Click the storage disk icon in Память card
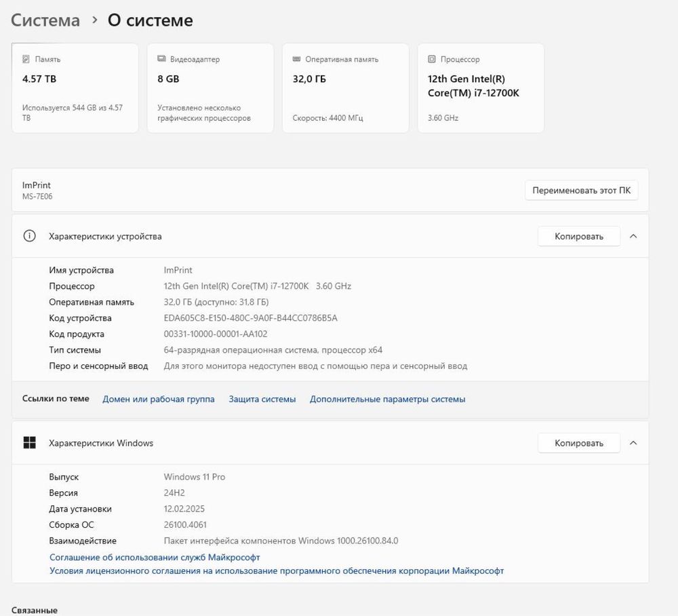The height and width of the screenshot is (616, 678). 26,59
